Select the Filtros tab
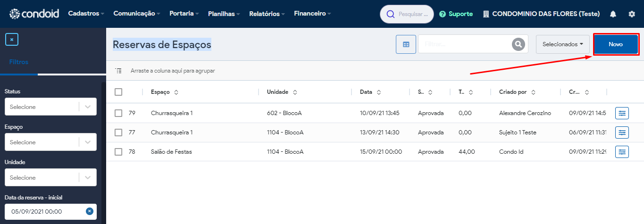Screen dimensions: 644x224 (x=19, y=62)
